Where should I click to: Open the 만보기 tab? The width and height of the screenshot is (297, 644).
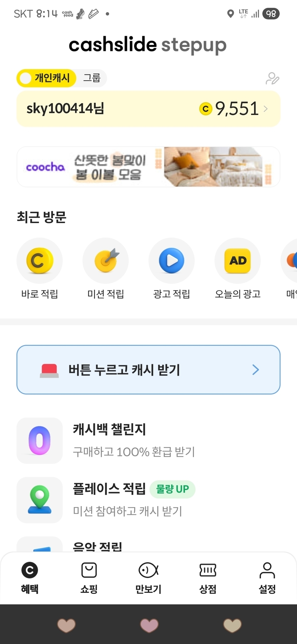tap(148, 577)
